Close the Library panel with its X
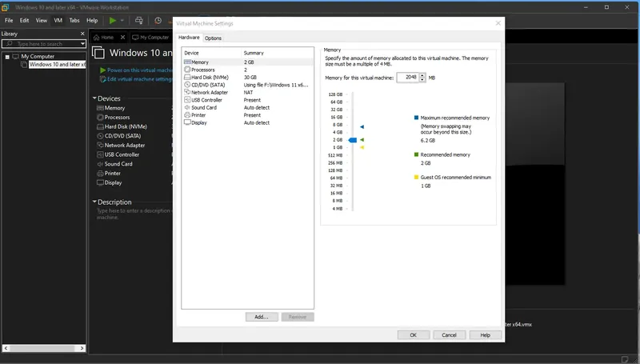The image size is (640, 364). pyautogui.click(x=82, y=34)
